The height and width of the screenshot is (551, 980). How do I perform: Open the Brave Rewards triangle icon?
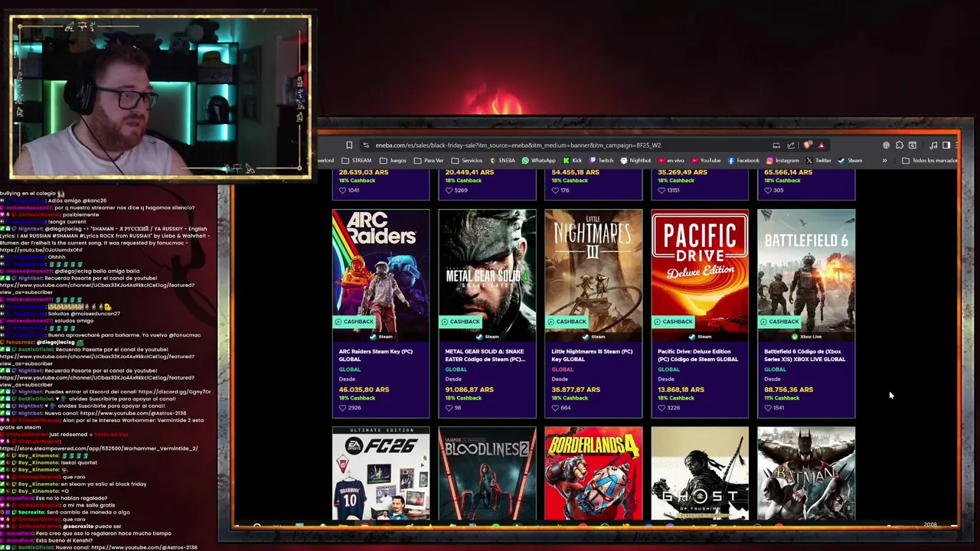[822, 145]
